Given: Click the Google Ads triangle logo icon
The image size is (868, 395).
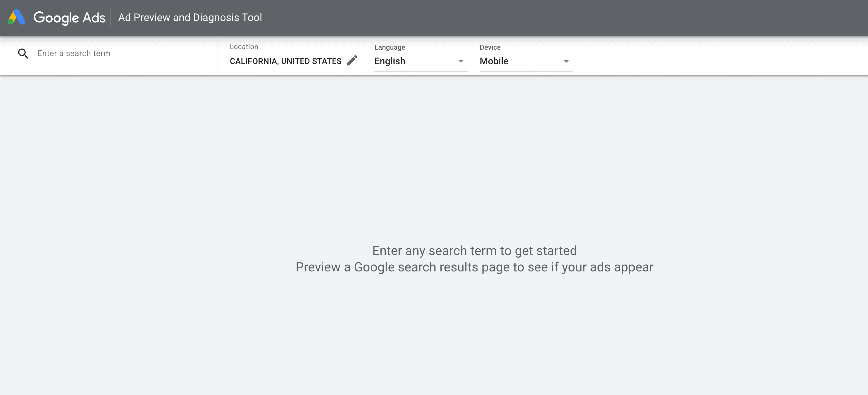Looking at the screenshot, I should [x=16, y=17].
